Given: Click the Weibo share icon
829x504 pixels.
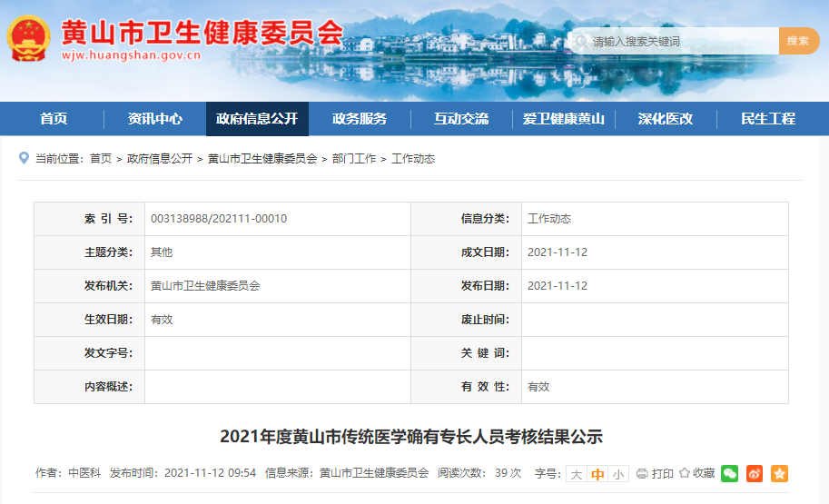Looking at the screenshot, I should [x=755, y=473].
